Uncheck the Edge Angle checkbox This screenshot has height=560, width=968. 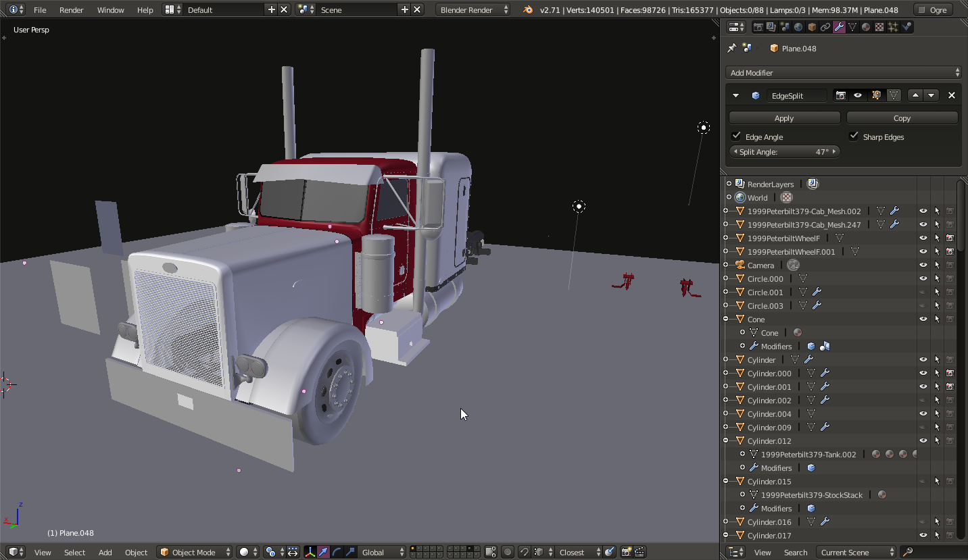click(x=737, y=136)
